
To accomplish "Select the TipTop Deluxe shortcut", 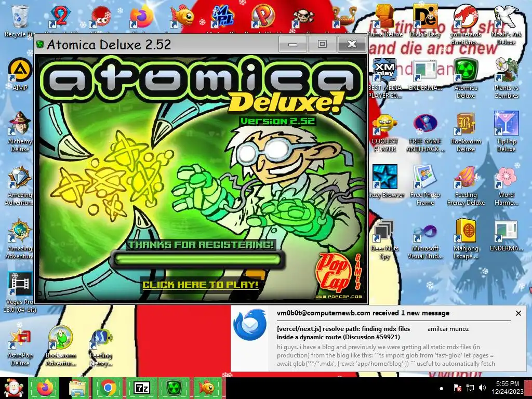I will [506, 131].
